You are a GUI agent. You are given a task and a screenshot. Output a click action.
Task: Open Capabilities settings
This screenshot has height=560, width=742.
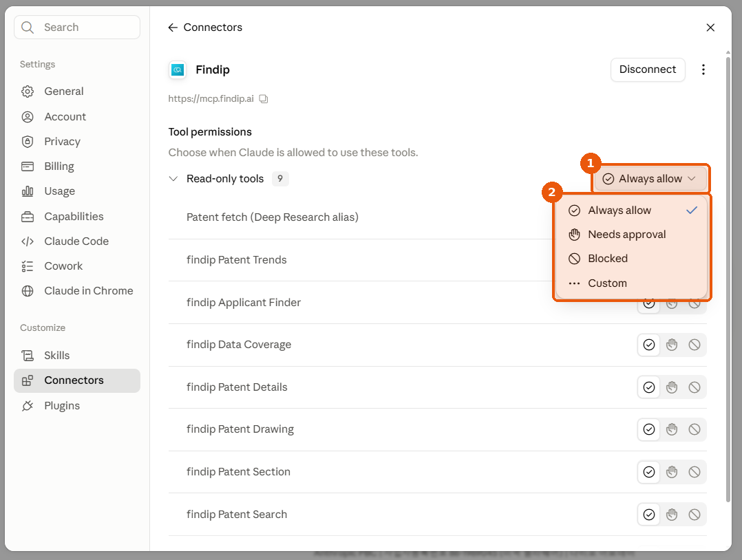tap(77, 216)
